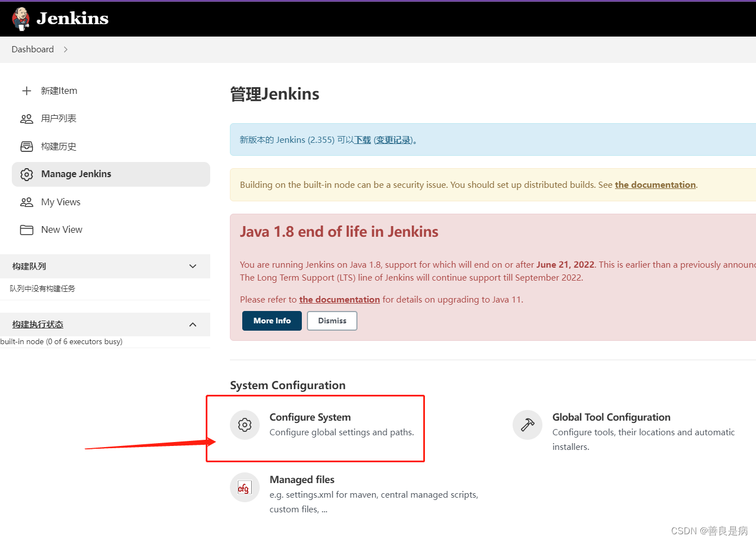
Task: Click the 下载 link for new version
Action: point(363,140)
